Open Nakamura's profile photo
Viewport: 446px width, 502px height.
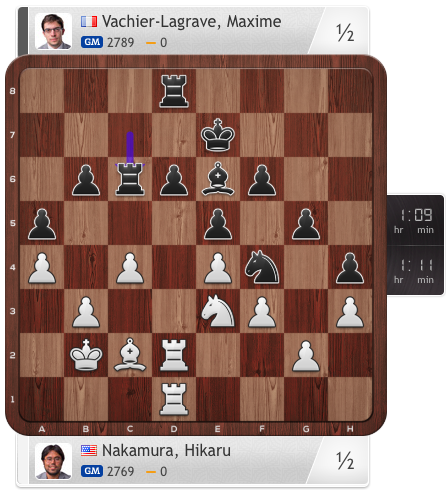tap(53, 461)
